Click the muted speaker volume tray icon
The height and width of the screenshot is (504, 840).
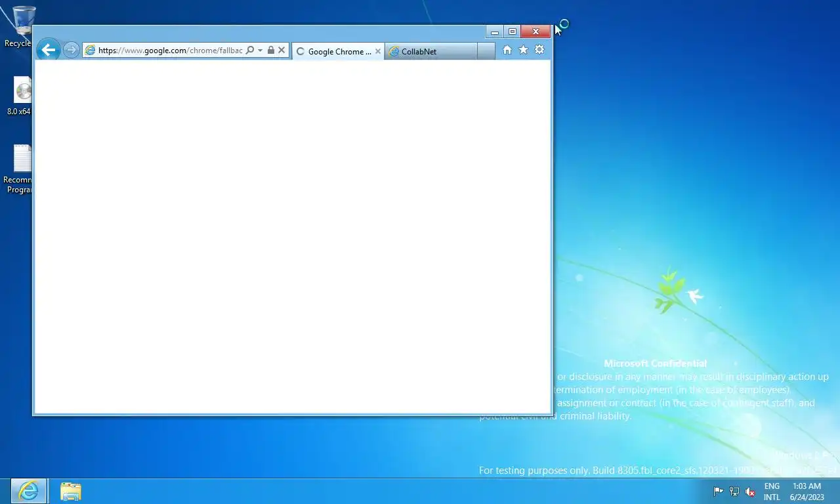click(750, 492)
